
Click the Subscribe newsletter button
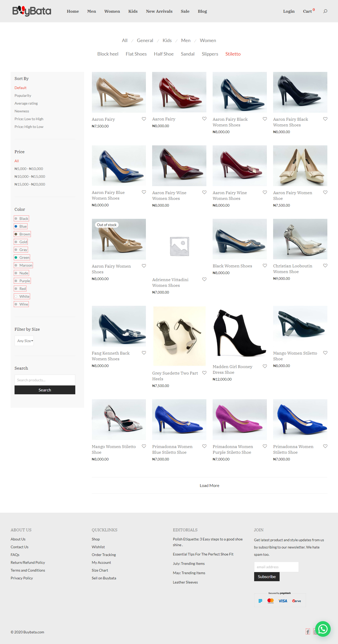point(267,577)
